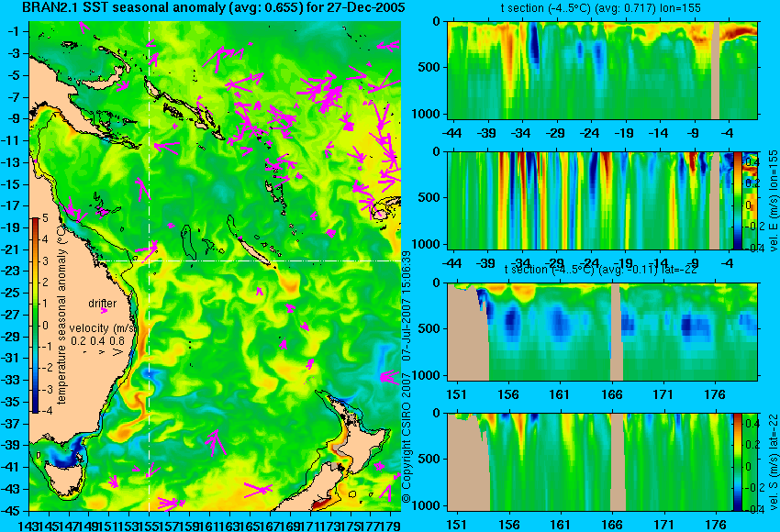Click the temperature seasonal anomaly color bar
This screenshot has height=532, width=780.
click(36, 316)
